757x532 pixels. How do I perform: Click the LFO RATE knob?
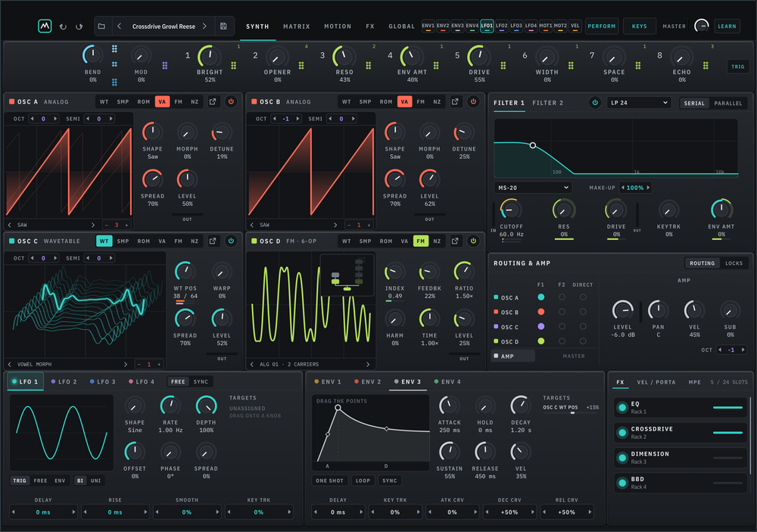[170, 406]
